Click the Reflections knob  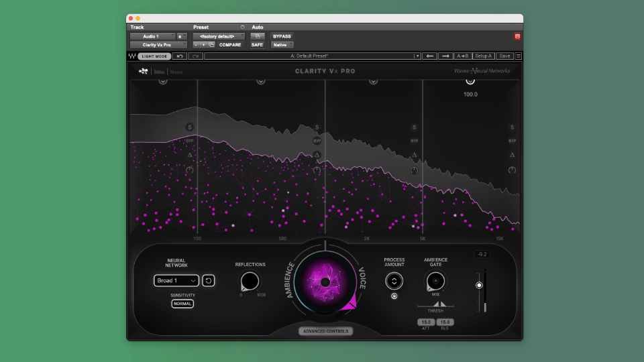tap(250, 282)
